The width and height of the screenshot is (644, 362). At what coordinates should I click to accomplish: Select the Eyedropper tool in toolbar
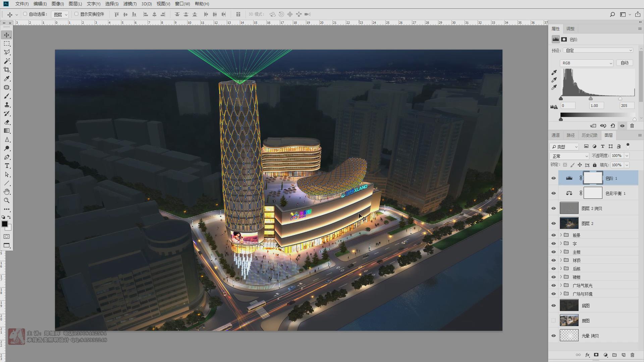pyautogui.click(x=7, y=78)
